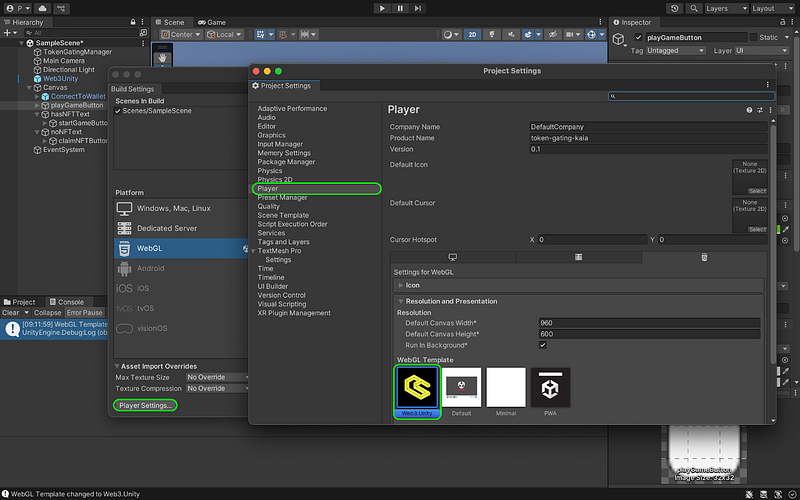Select TokenGatingManager in the Hierarchy

[78, 52]
